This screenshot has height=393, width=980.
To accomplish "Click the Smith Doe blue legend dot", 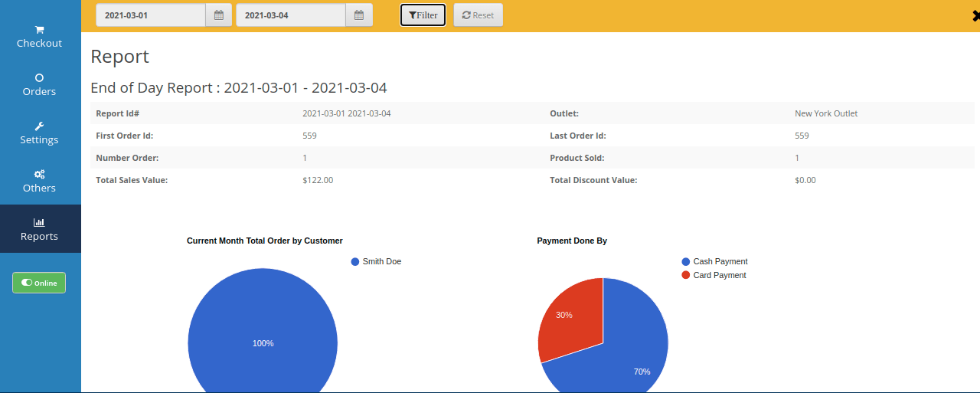I will pos(355,262).
